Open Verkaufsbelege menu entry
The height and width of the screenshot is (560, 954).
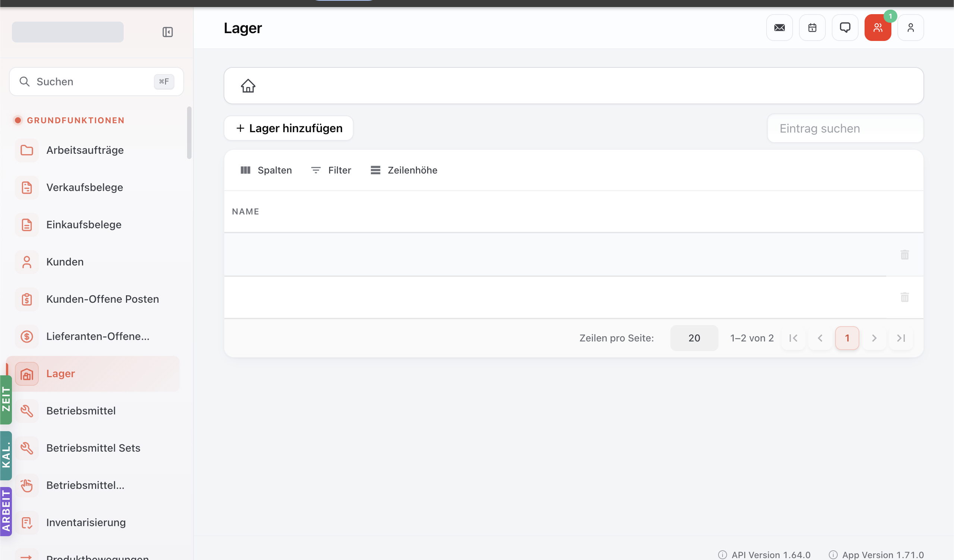tap(93, 187)
